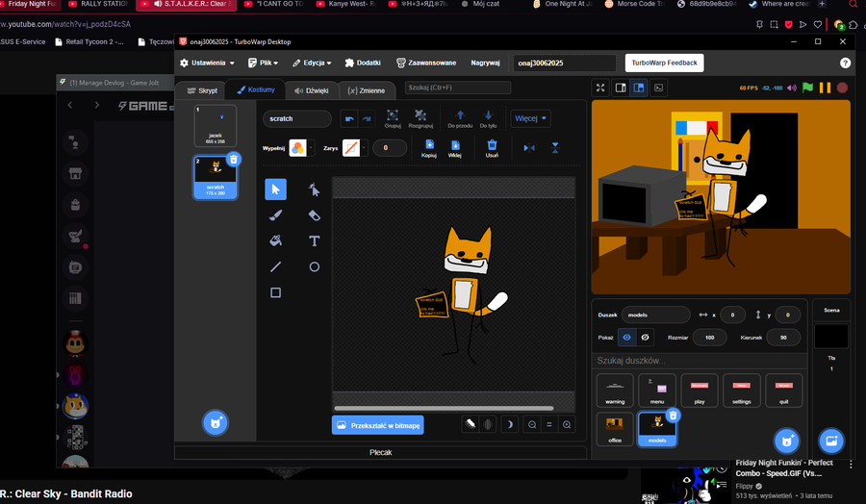This screenshot has width=866, height=504.
Task: Select the office sprite thumbnail
Action: click(x=615, y=429)
